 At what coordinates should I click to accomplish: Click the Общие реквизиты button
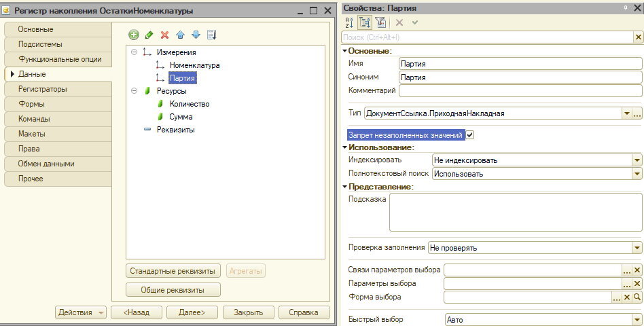(173, 290)
